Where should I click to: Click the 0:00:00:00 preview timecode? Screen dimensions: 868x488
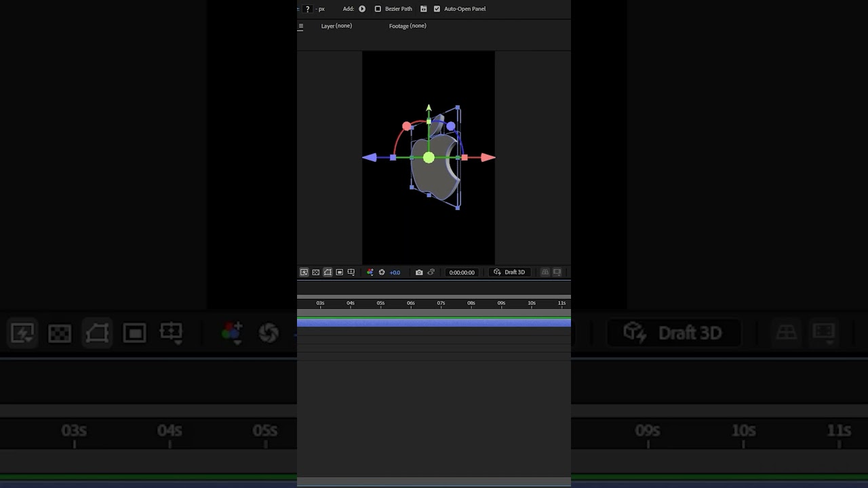[462, 272]
